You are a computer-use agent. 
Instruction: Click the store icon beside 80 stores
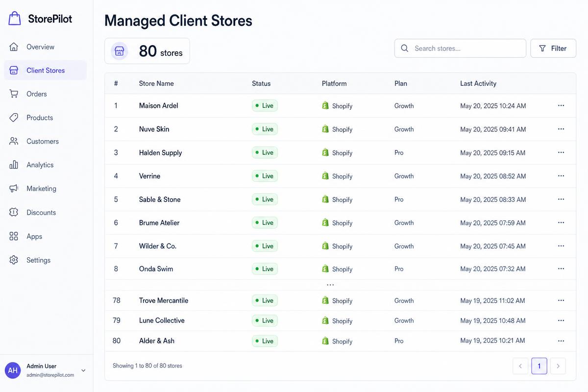pyautogui.click(x=119, y=51)
